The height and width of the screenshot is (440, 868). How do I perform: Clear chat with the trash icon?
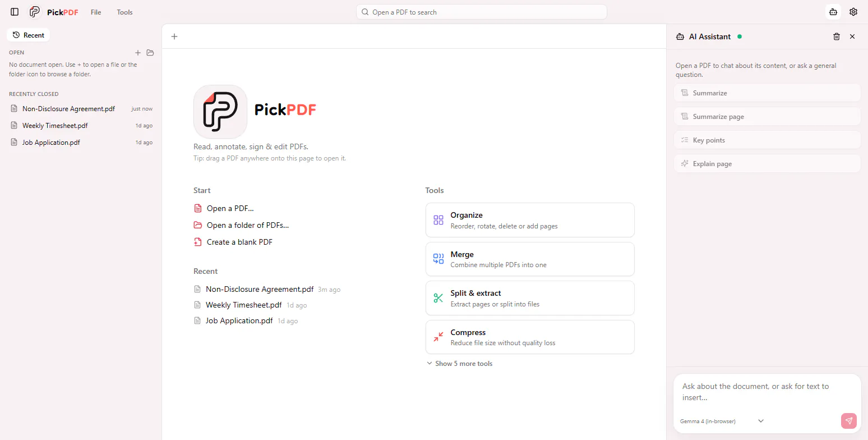(837, 36)
